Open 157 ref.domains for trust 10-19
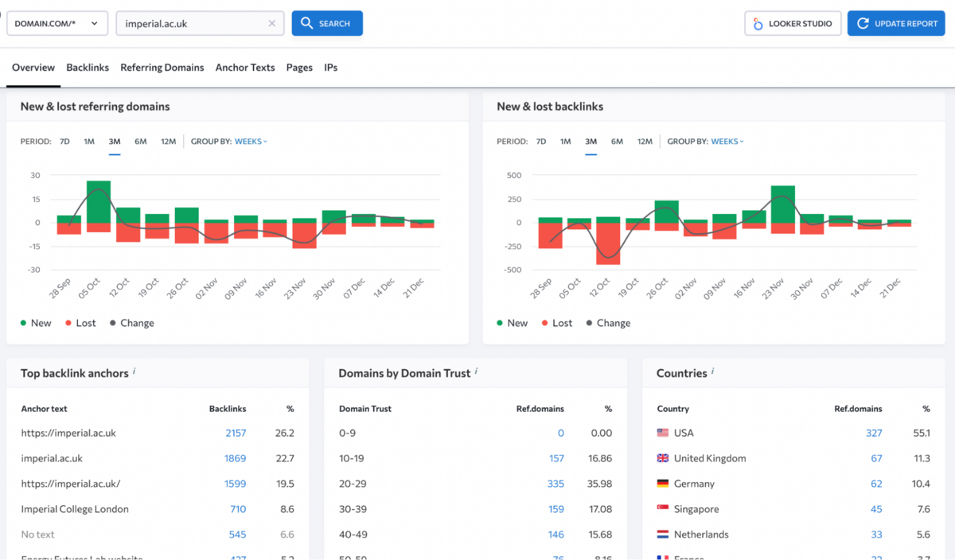This screenshot has height=560, width=955. coord(556,458)
